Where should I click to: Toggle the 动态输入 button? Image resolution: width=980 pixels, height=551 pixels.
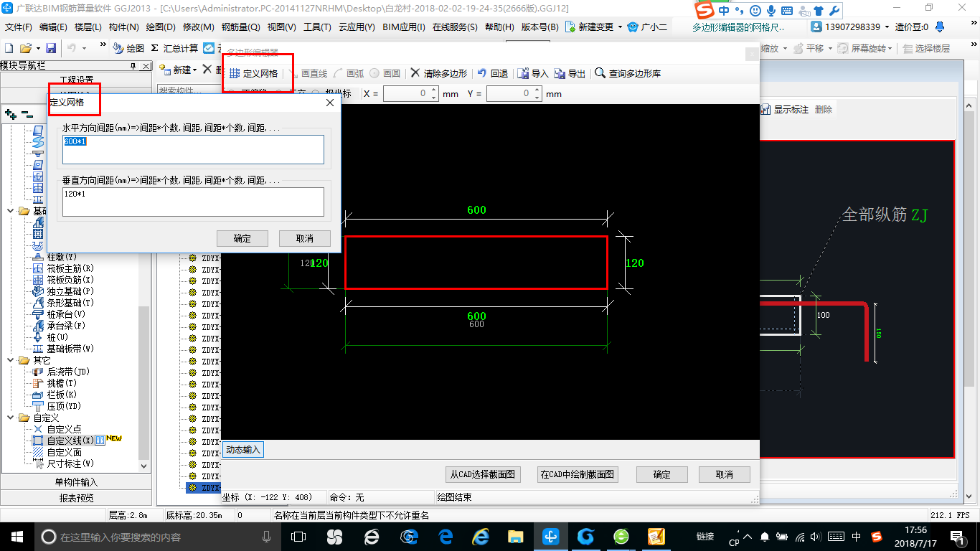click(244, 450)
